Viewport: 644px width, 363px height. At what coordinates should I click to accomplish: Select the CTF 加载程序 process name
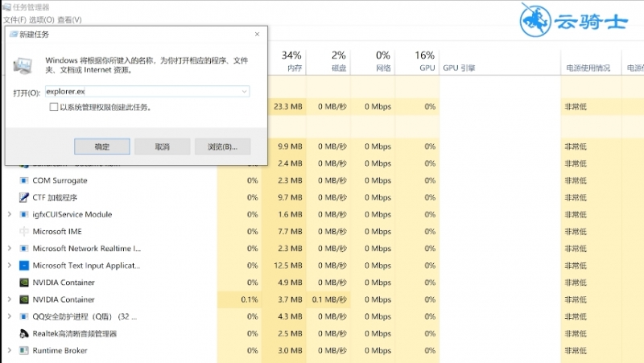[55, 197]
